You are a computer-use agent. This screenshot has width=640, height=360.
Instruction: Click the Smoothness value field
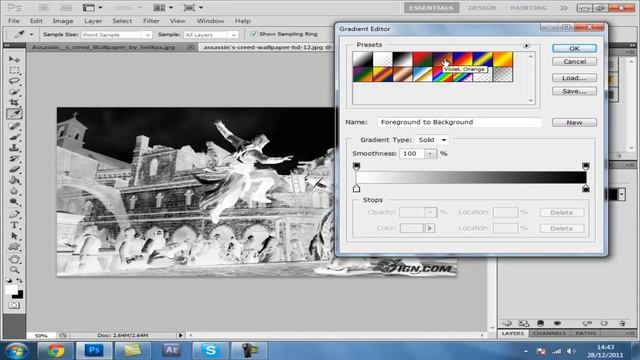(412, 154)
